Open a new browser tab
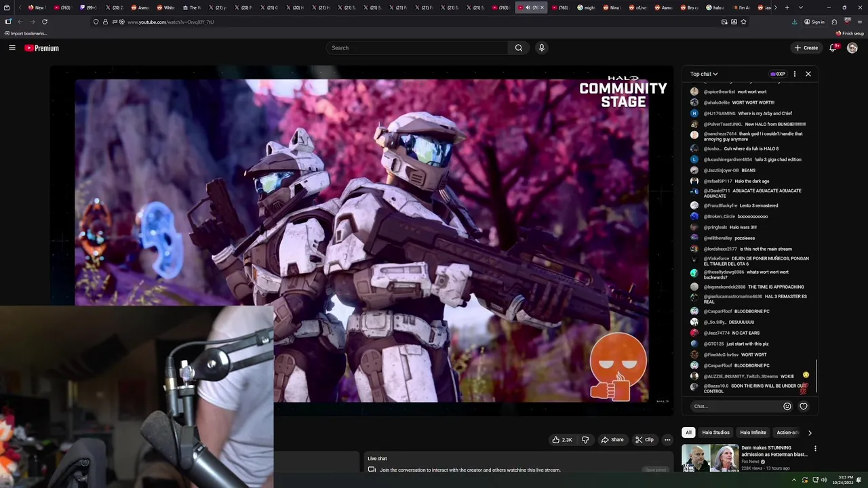This screenshot has height=488, width=868. tap(787, 7)
